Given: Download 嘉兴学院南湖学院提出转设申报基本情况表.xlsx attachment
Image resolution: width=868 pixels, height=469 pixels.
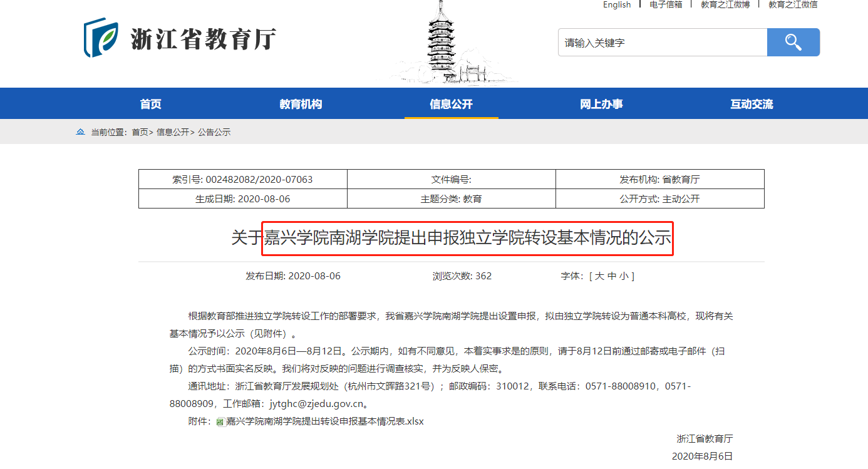Looking at the screenshot, I should pos(324,421).
